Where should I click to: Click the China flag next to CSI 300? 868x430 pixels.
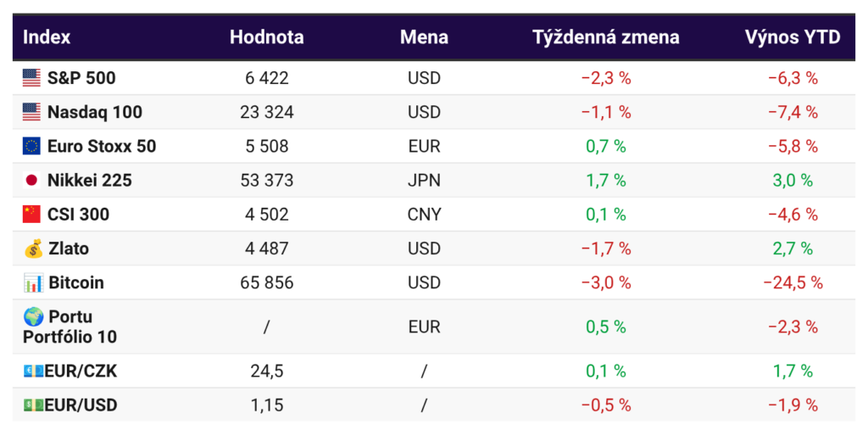point(31,214)
